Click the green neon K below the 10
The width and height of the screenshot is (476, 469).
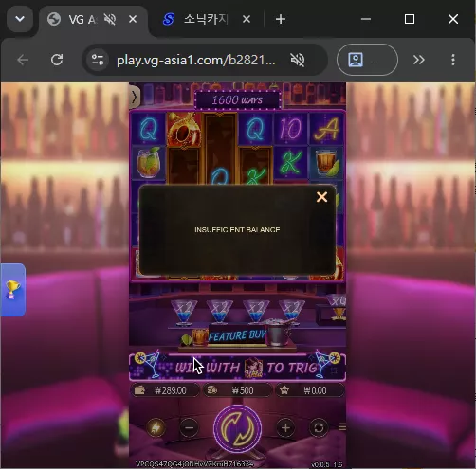(291, 163)
